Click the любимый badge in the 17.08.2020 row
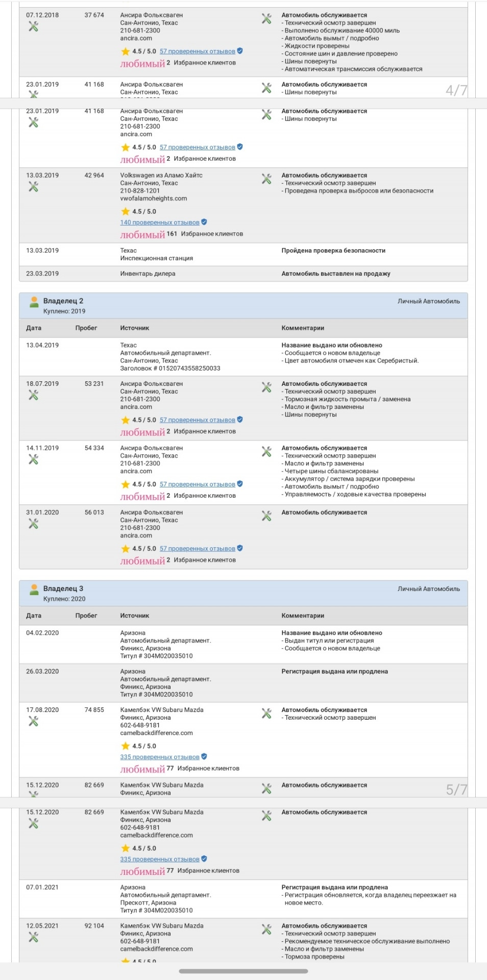487x980 pixels. 142,769
